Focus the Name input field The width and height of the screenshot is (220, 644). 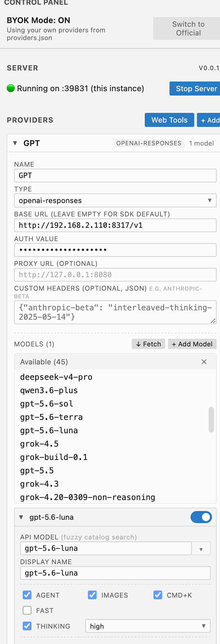pos(115,176)
